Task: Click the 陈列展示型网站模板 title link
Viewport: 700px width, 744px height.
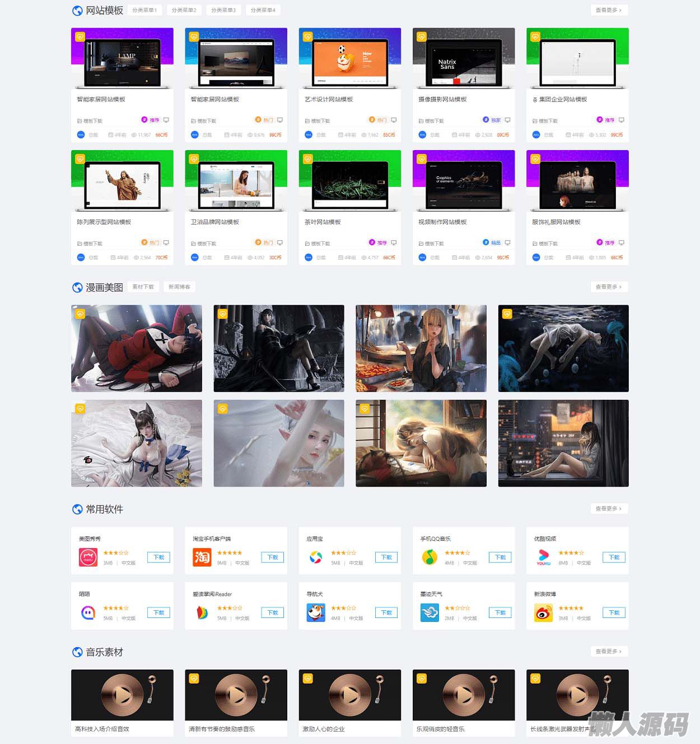Action: coord(104,222)
